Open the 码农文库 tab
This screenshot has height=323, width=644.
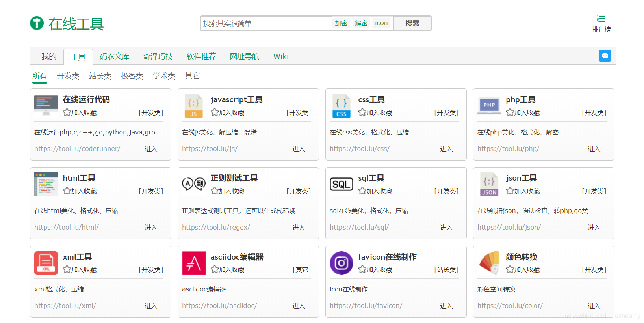(x=115, y=56)
